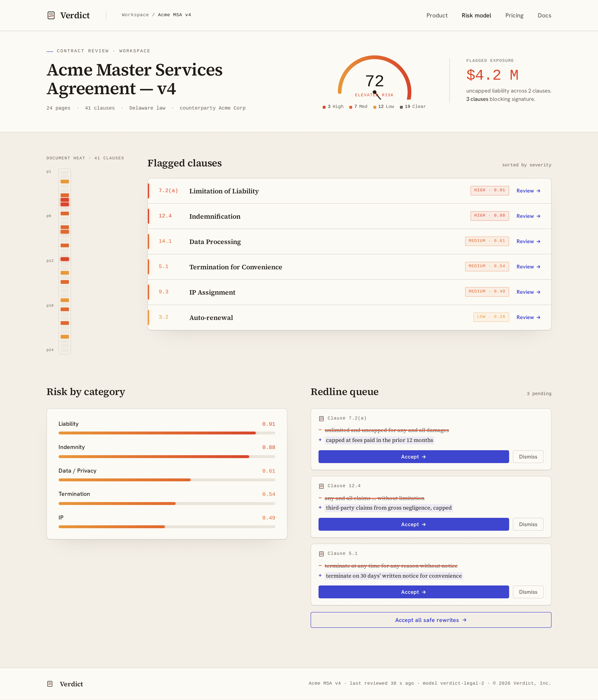Click the MEDIUM · 0.54 severity badge
The image size is (598, 700).
point(487,267)
